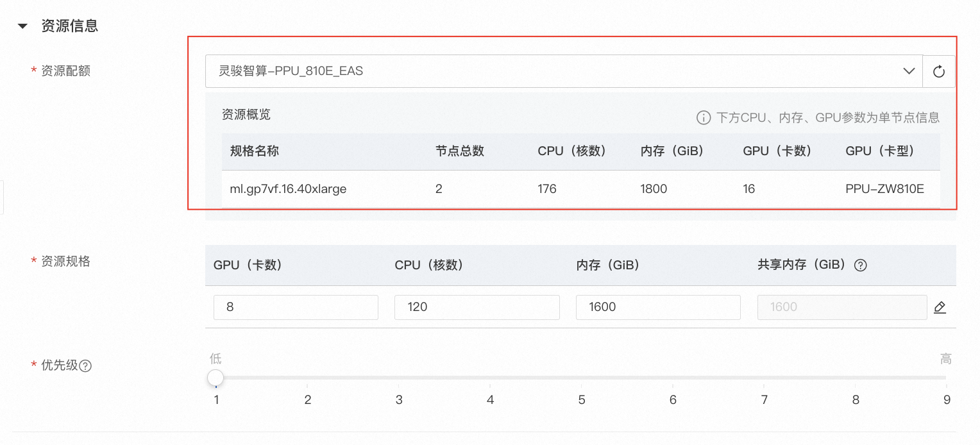Screen dimensions: 980x445
Task: Click the dropdown chevron arrow for resource quota
Action: pyautogui.click(x=908, y=71)
